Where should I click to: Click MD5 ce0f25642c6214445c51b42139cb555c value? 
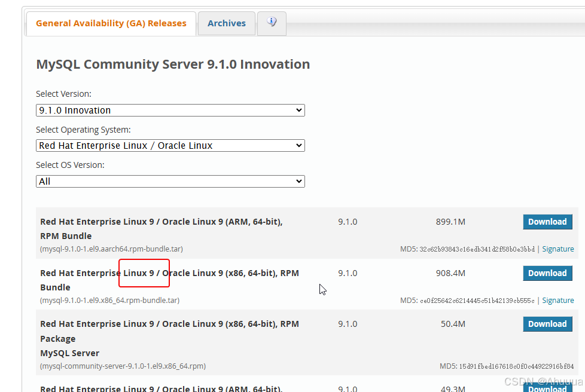[x=477, y=301]
